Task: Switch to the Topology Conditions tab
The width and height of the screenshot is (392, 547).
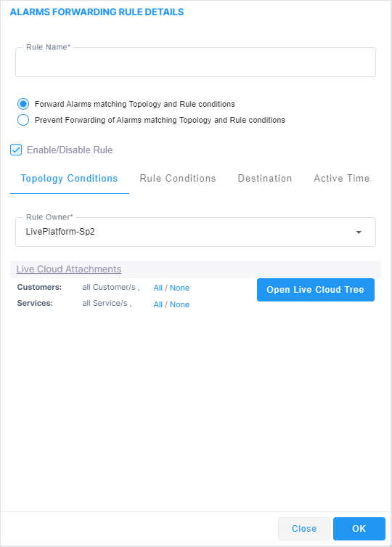Action: pyautogui.click(x=70, y=178)
